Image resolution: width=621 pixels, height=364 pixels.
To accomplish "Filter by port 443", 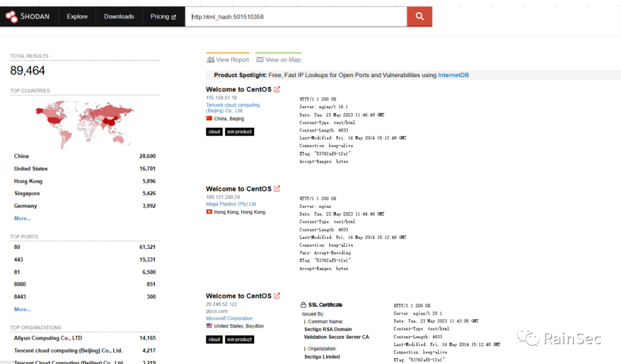I will coord(85,260).
